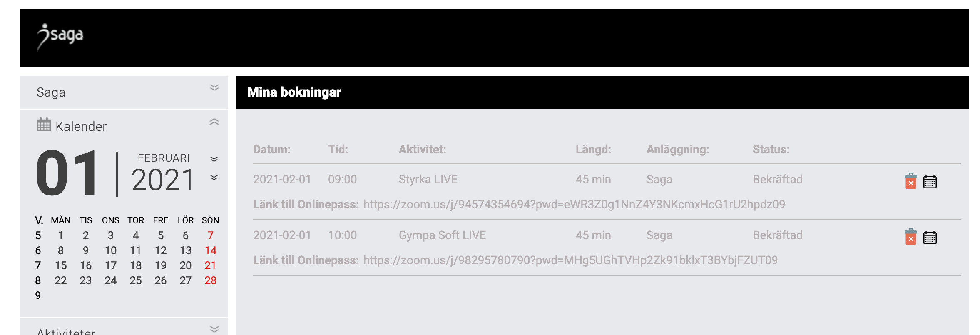
Task: Delete the Styrka LIVE booking
Action: tap(910, 181)
